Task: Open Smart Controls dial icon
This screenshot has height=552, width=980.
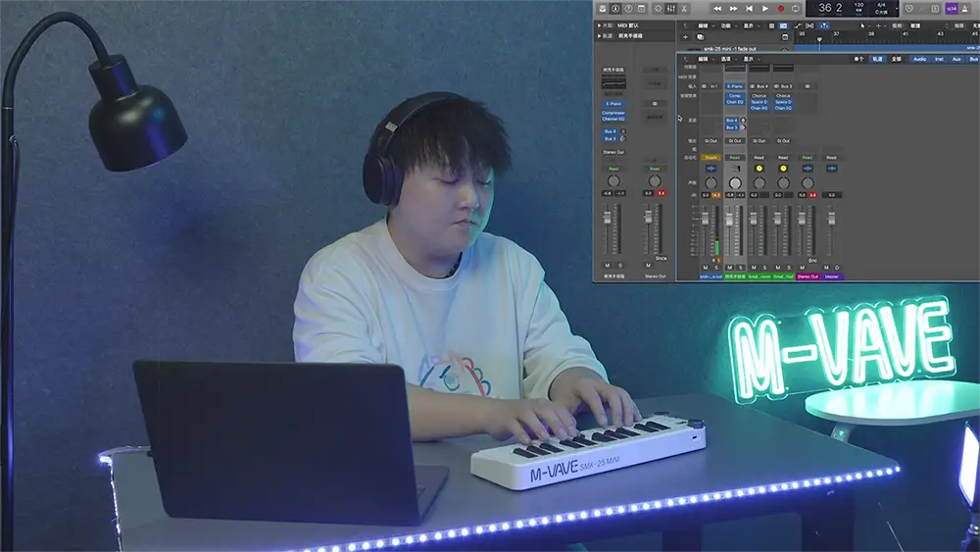Action: pyautogui.click(x=659, y=9)
